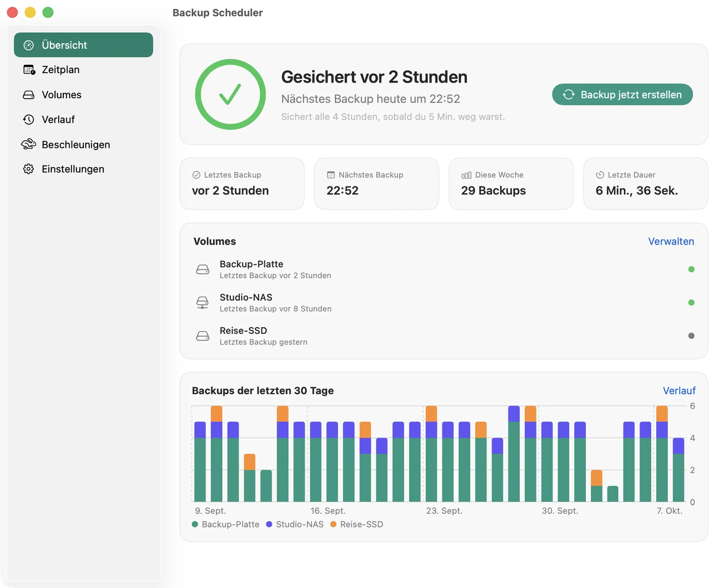This screenshot has height=588, width=727.
Task: Click the Backup-Platte legend label
Action: click(231, 524)
